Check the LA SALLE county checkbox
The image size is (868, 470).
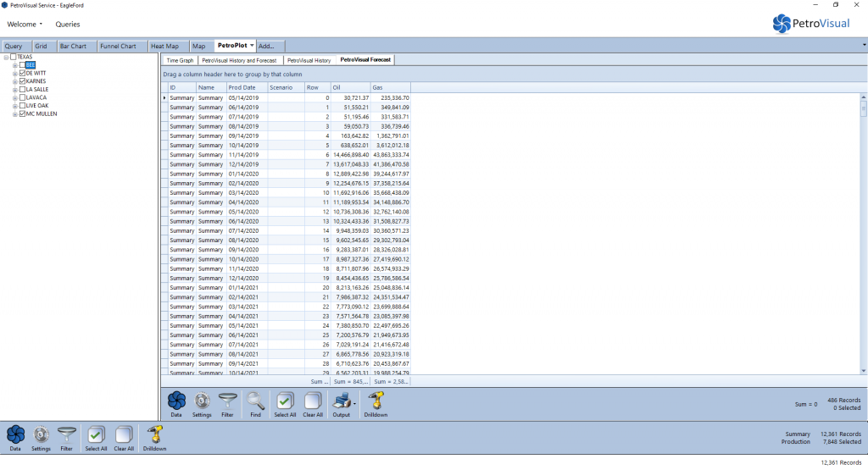click(x=22, y=89)
